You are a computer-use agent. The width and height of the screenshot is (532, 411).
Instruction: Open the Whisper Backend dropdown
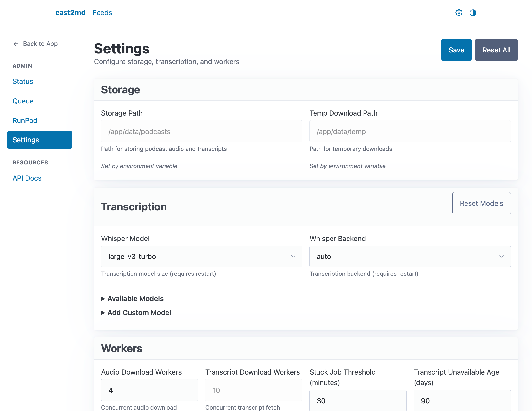click(410, 257)
